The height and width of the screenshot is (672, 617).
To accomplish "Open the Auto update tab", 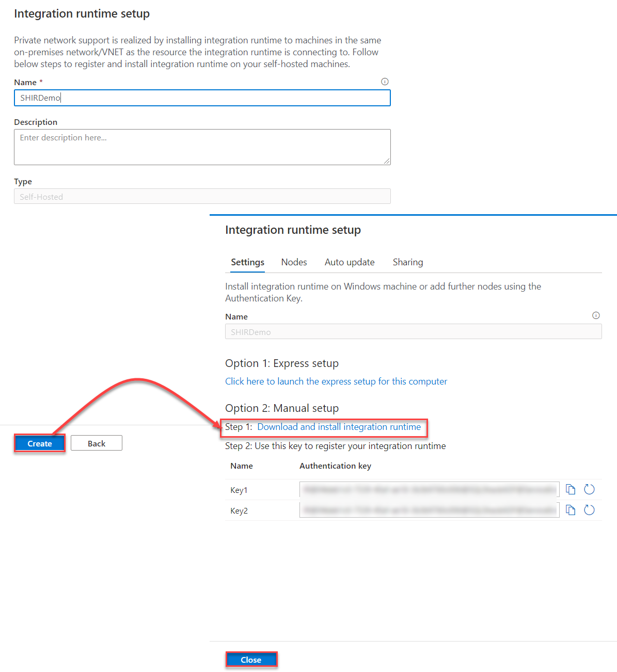I will [x=350, y=262].
